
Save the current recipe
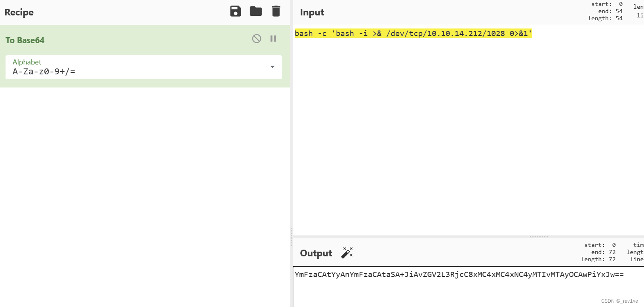pyautogui.click(x=236, y=11)
